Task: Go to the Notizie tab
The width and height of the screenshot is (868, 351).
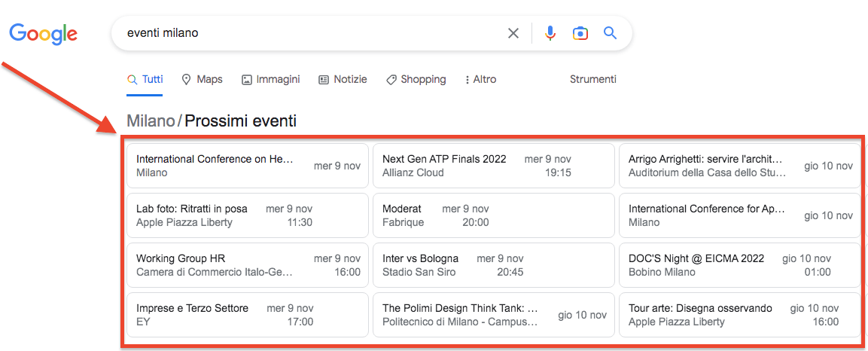Action: (343, 79)
